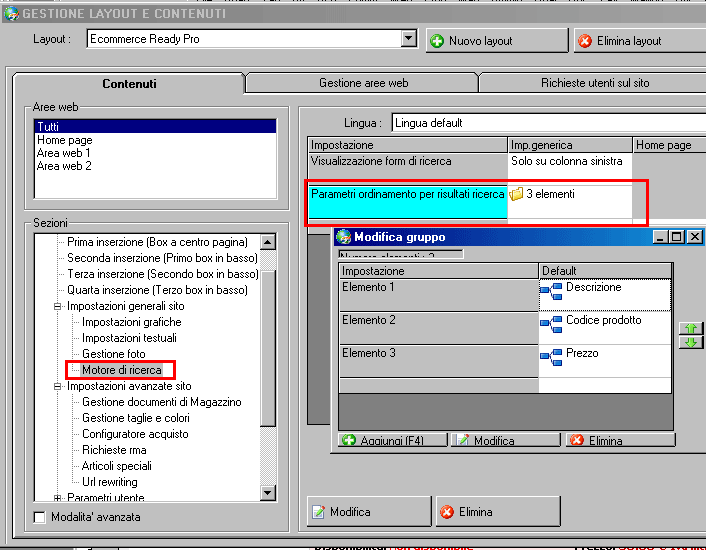Open Richieste utenti sul sito tab
Viewport: 706px width, 550px height.
pyautogui.click(x=595, y=83)
